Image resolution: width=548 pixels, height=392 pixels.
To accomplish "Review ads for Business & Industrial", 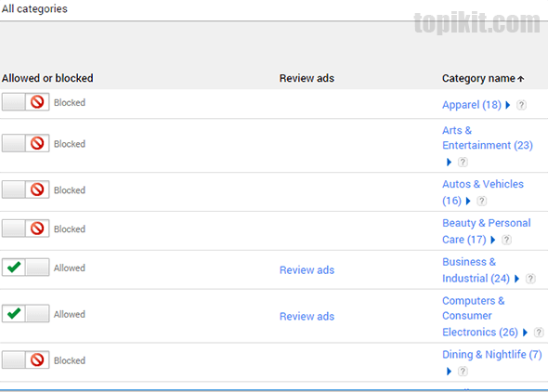I will [x=307, y=269].
